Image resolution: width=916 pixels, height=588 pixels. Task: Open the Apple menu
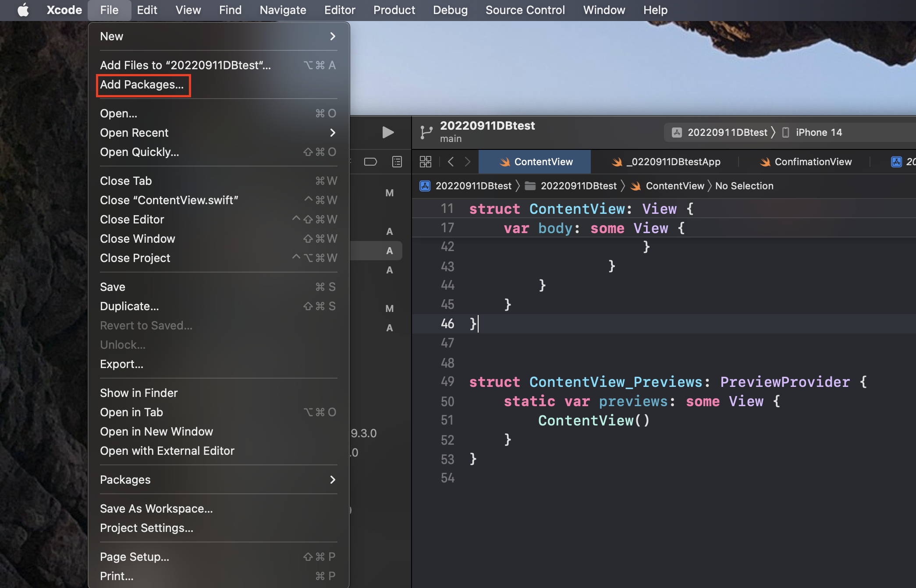[x=23, y=10]
